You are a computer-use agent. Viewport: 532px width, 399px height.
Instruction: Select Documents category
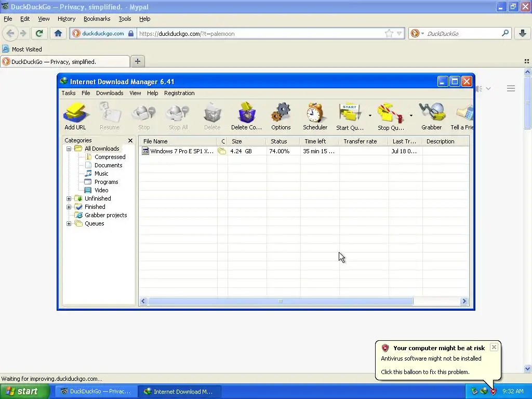pyautogui.click(x=108, y=165)
